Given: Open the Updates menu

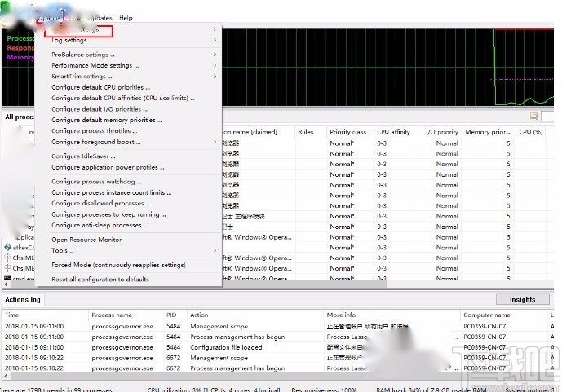Looking at the screenshot, I should click(x=100, y=18).
